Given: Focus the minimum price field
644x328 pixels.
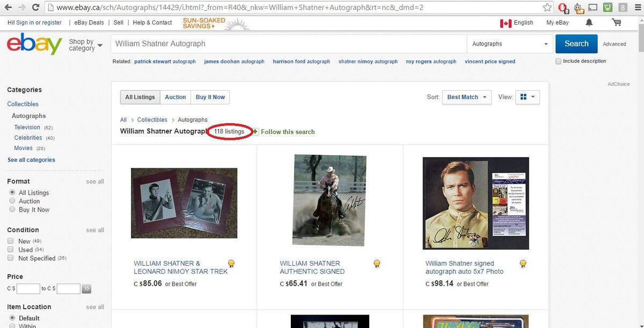Looking at the screenshot, I should coord(28,289).
